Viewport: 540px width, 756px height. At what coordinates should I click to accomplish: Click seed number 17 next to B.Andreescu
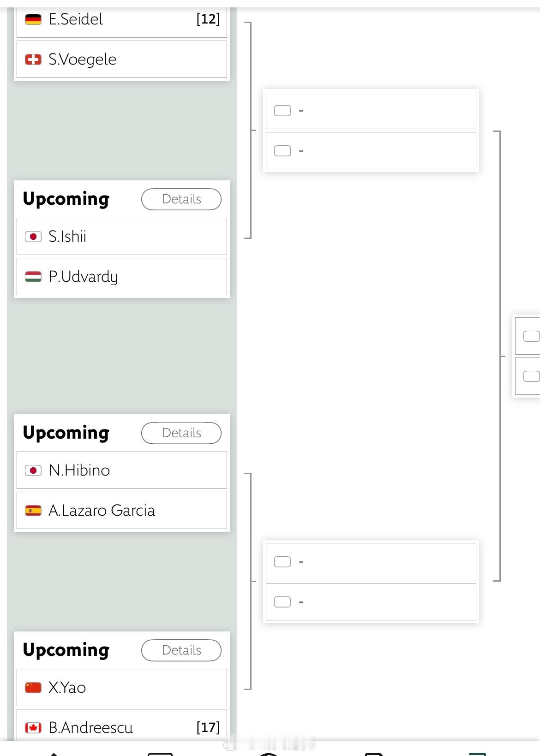point(208,728)
